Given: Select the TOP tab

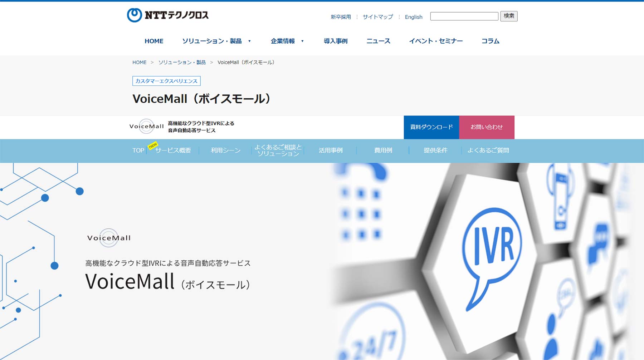Looking at the screenshot, I should pos(138,151).
